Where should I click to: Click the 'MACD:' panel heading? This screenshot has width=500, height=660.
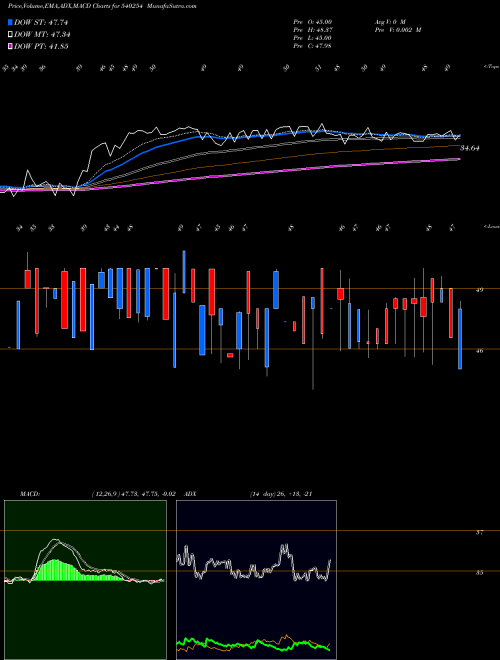(x=30, y=494)
